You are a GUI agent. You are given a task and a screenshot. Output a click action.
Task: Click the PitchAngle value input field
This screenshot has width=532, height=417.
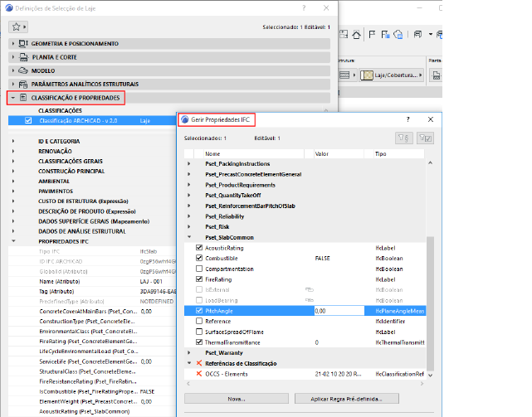coord(339,311)
